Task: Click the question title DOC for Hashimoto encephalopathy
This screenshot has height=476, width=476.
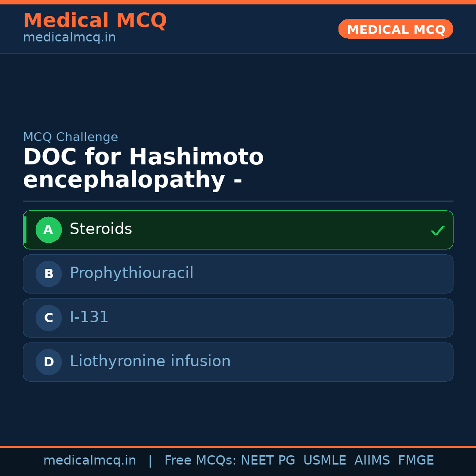Action: (143, 167)
